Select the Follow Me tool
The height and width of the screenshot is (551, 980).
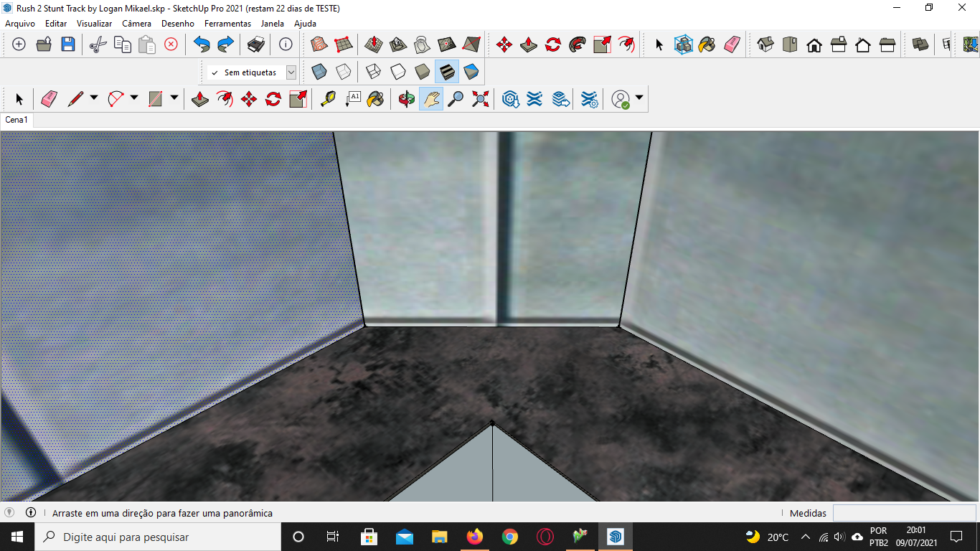click(x=578, y=44)
